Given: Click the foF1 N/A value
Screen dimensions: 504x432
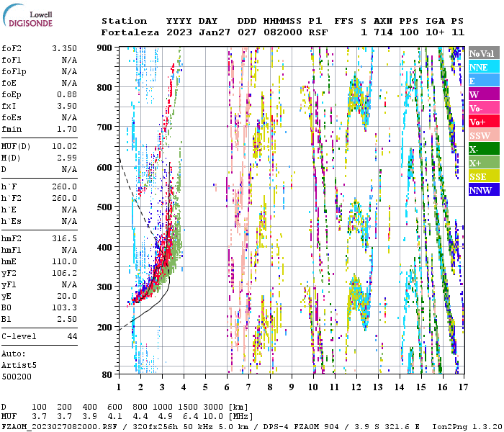Looking at the screenshot, I should point(69,60).
